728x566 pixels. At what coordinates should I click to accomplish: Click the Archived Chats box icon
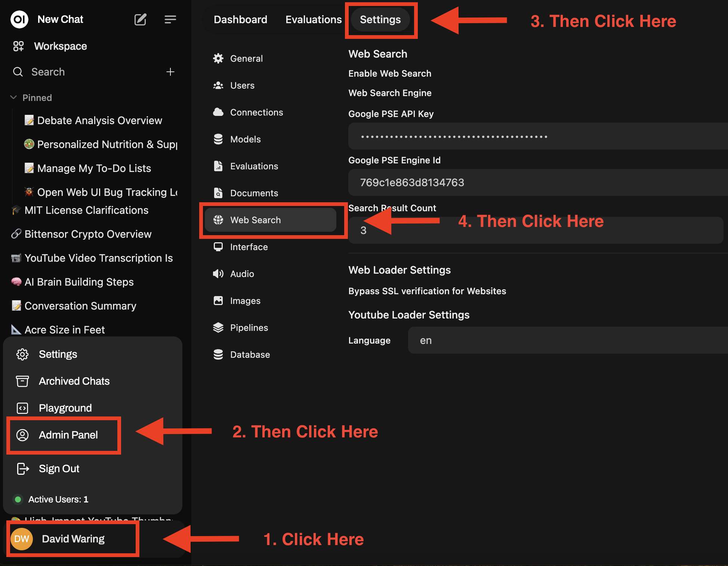click(22, 381)
